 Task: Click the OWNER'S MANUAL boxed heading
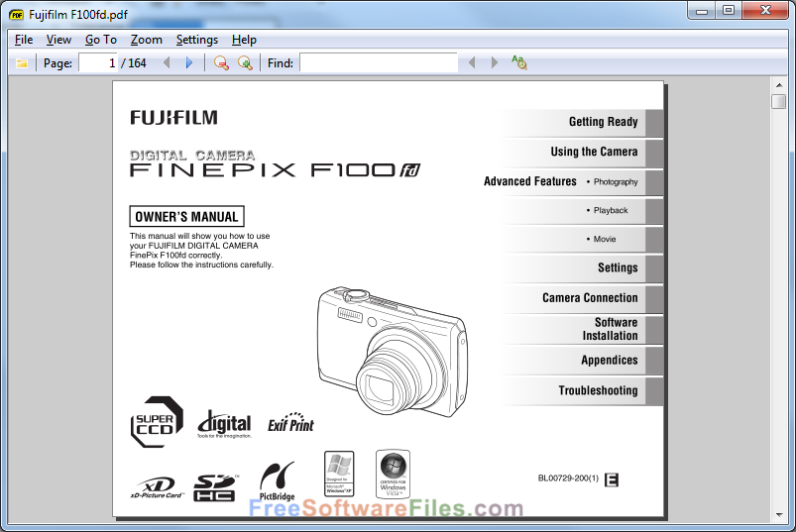coord(186,217)
